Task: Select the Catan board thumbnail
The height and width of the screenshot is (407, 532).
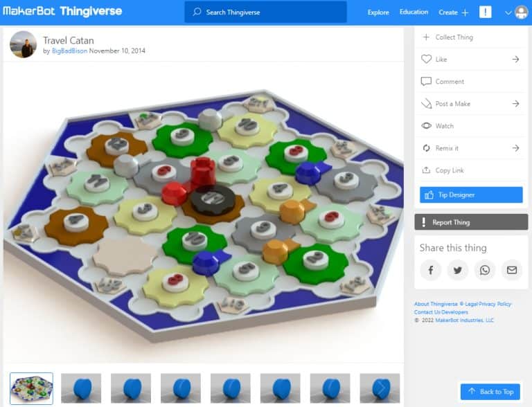Action: tap(32, 388)
